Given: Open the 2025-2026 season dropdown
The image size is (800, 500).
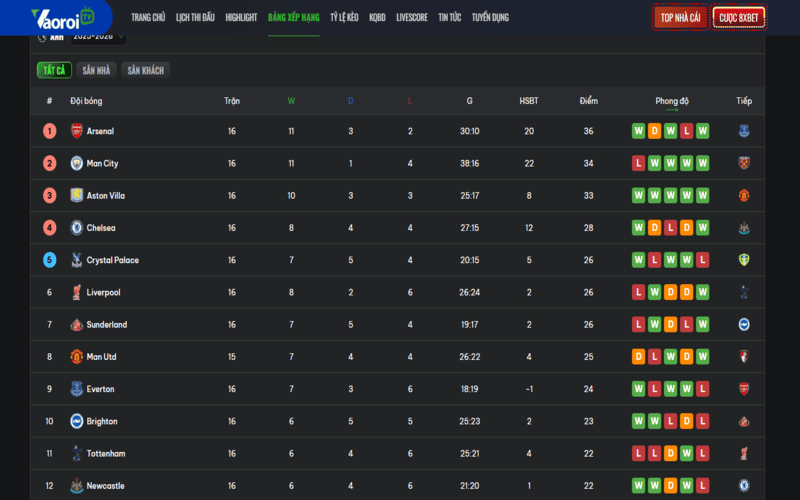Looking at the screenshot, I should pos(98,37).
